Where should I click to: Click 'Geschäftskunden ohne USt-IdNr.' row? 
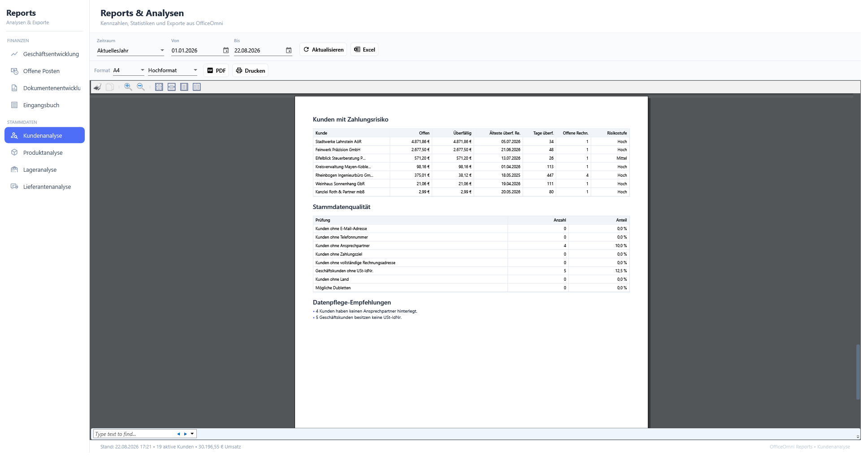(x=471, y=271)
